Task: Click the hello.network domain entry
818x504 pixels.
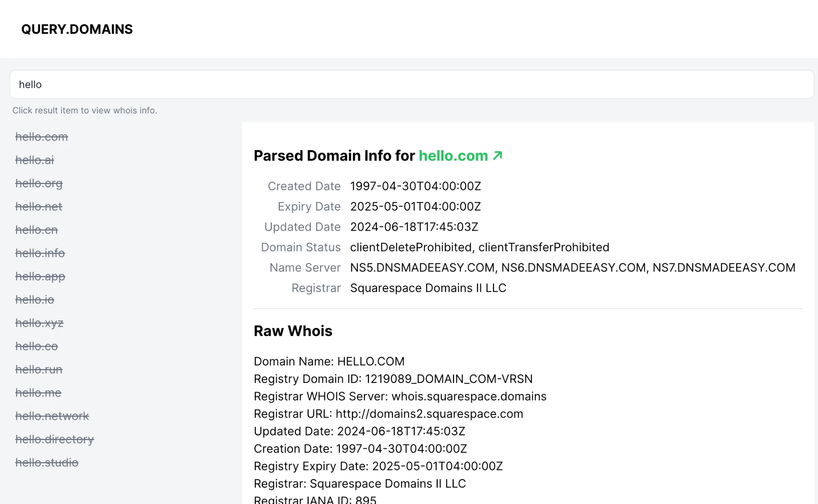Action: 52,416
